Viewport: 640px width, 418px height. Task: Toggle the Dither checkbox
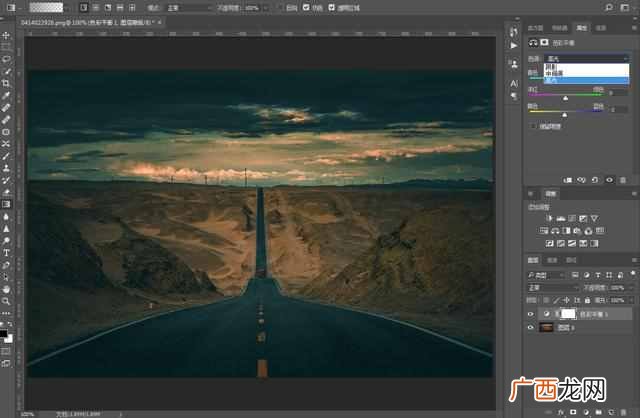pos(306,7)
